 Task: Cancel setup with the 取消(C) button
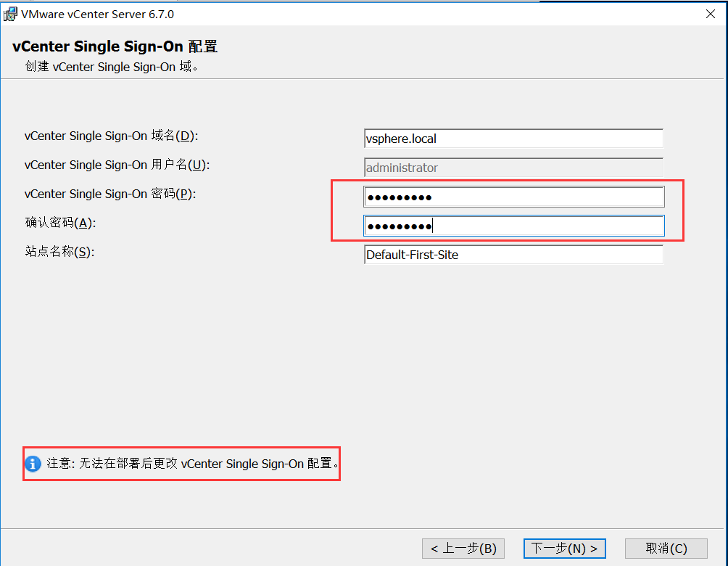(x=666, y=549)
